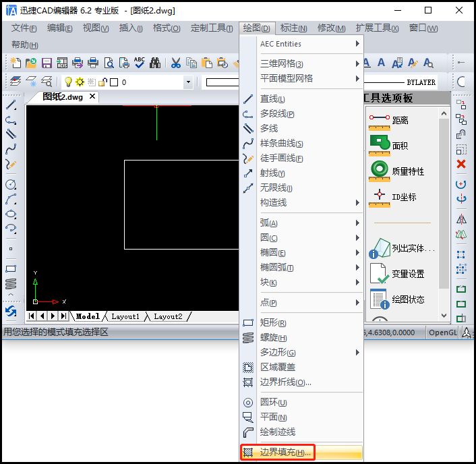Click the Paste clipboard icon
Screen dimensions: 476x464
point(207,63)
